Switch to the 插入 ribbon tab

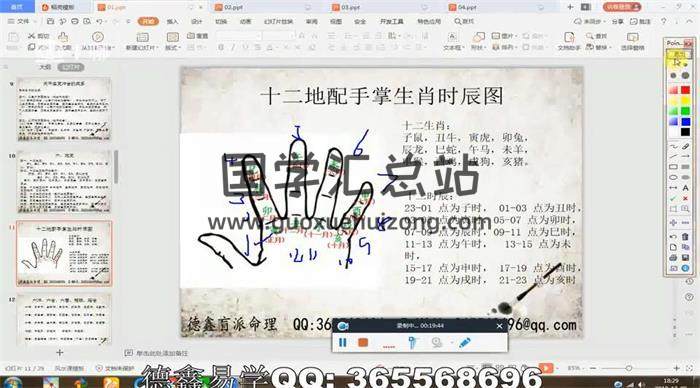(x=172, y=21)
